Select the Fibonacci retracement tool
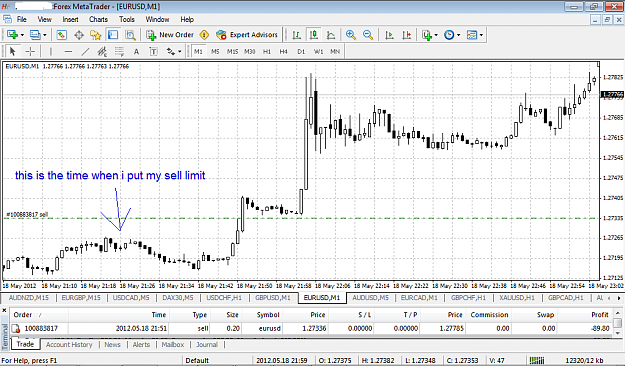625x366 pixels. tap(120, 51)
